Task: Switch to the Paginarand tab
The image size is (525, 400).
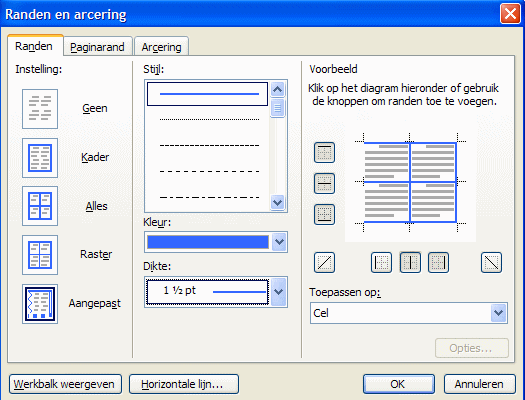Action: coord(97,47)
